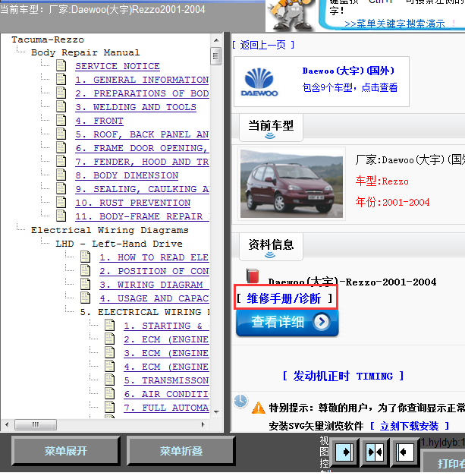Click view control center-split button
This screenshot has width=465, height=476.
click(x=375, y=452)
